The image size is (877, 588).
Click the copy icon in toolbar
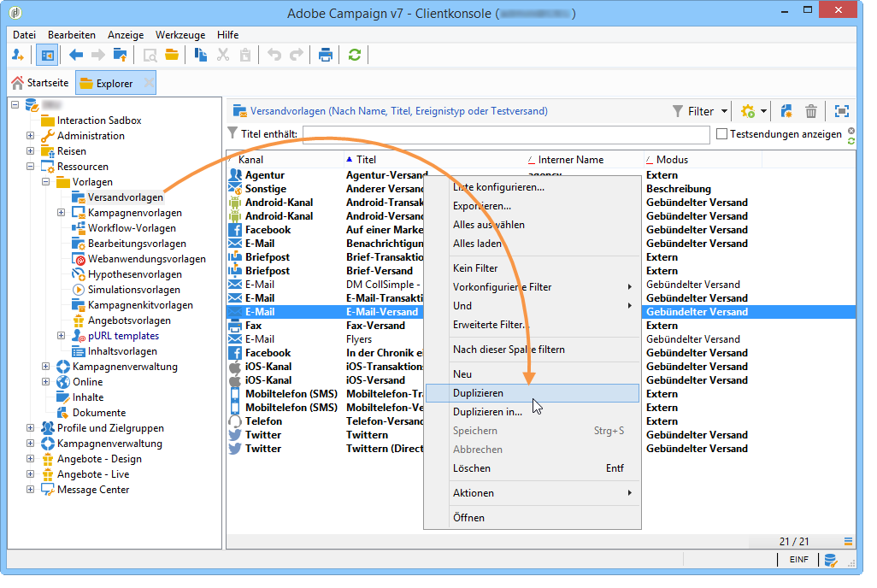point(201,56)
